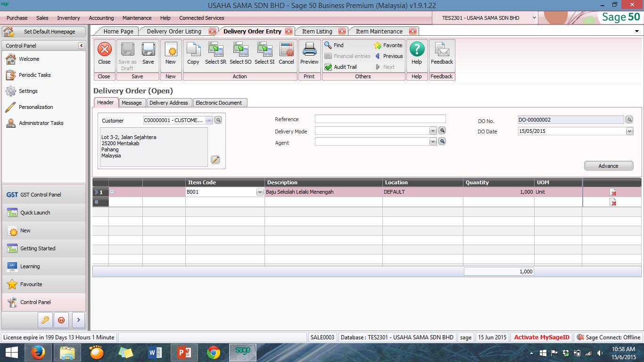Click the Quantity cell showing 1,000
Viewport: 644px width, 362px height.
click(x=499, y=192)
